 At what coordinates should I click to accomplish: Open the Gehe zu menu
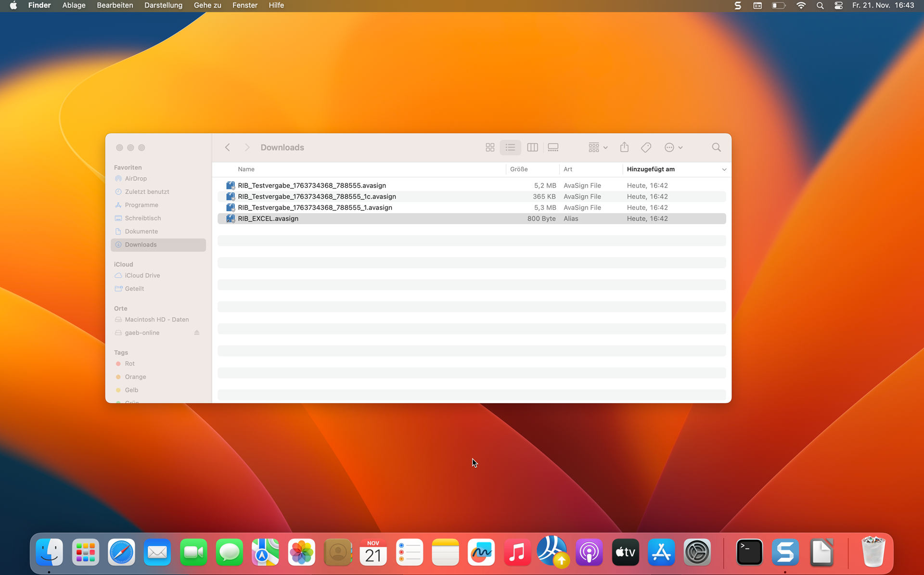(207, 5)
